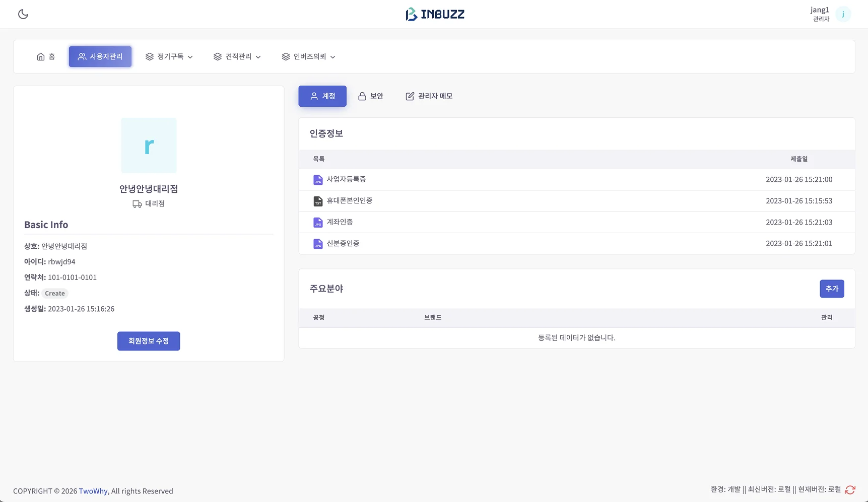Image resolution: width=868 pixels, height=502 pixels.
Task: Click the profile avatar letter r
Action: [149, 146]
